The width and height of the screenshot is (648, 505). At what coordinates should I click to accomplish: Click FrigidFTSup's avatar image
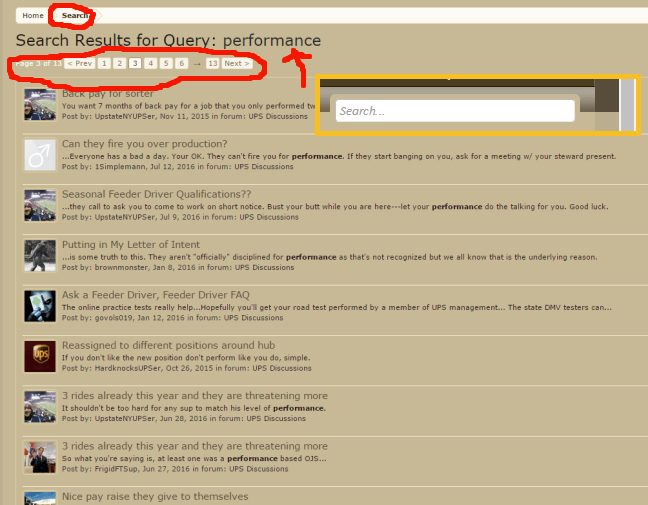coord(40,457)
